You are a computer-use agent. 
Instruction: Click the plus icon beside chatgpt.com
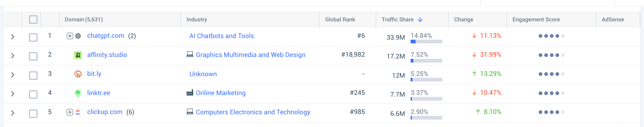pos(70,36)
